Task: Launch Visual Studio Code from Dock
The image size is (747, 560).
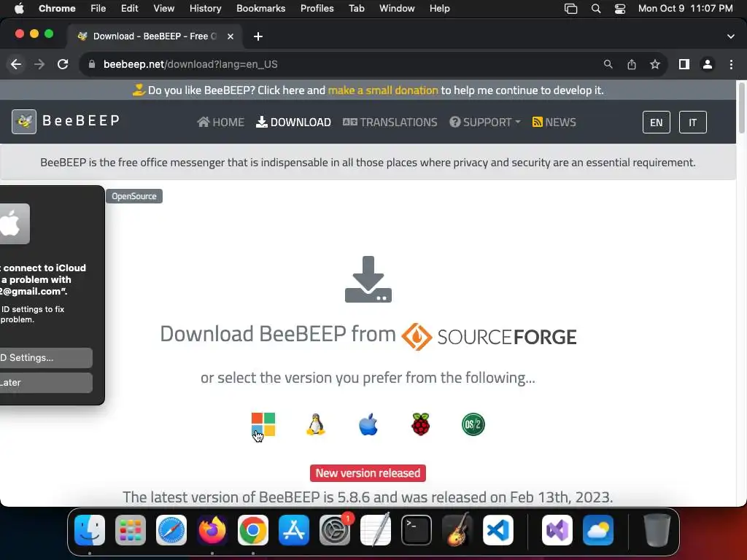Action: (x=498, y=530)
